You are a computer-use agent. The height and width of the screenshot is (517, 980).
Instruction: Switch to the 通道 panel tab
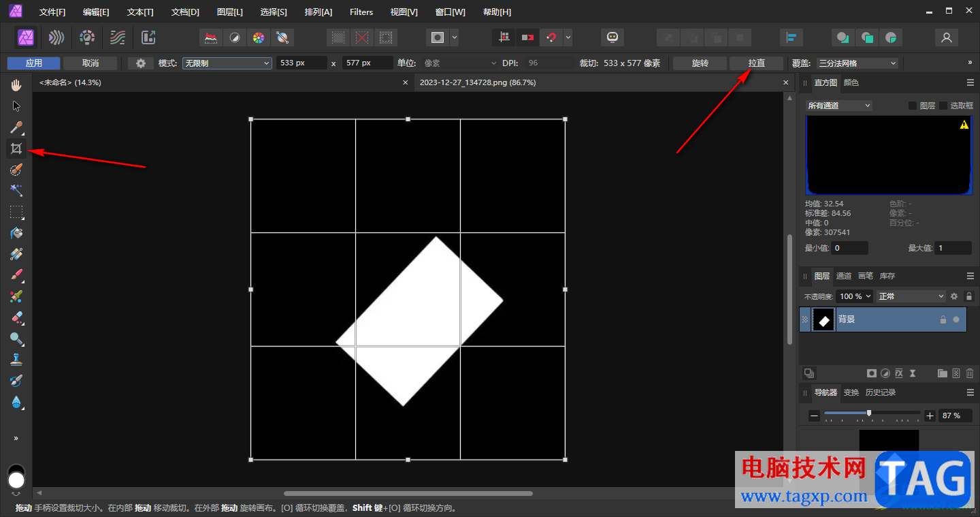coord(844,276)
